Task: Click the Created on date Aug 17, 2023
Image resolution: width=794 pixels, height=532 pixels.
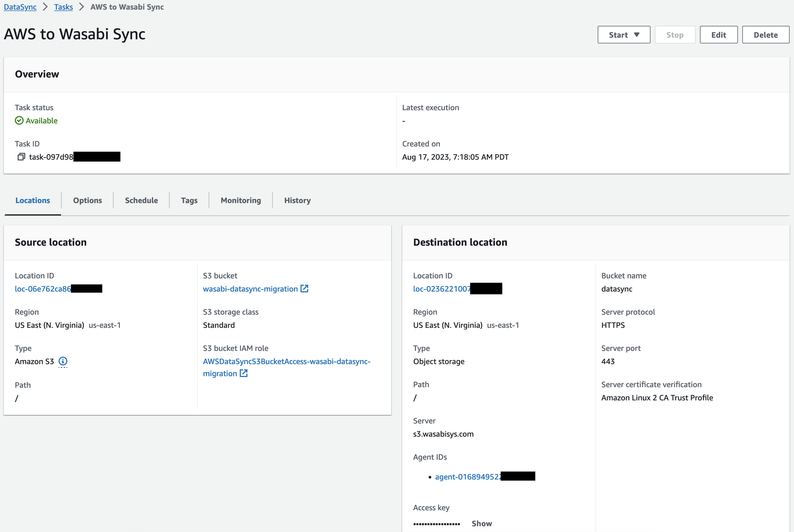Action: [455, 157]
